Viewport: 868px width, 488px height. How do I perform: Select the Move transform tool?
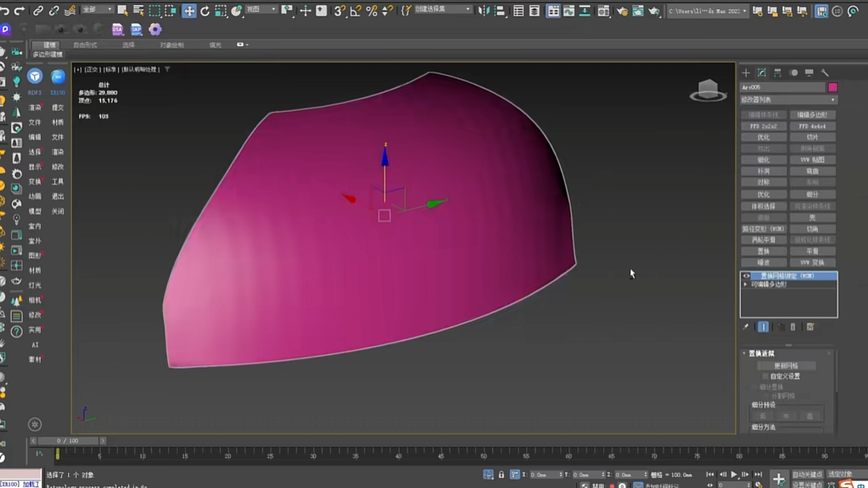point(189,11)
